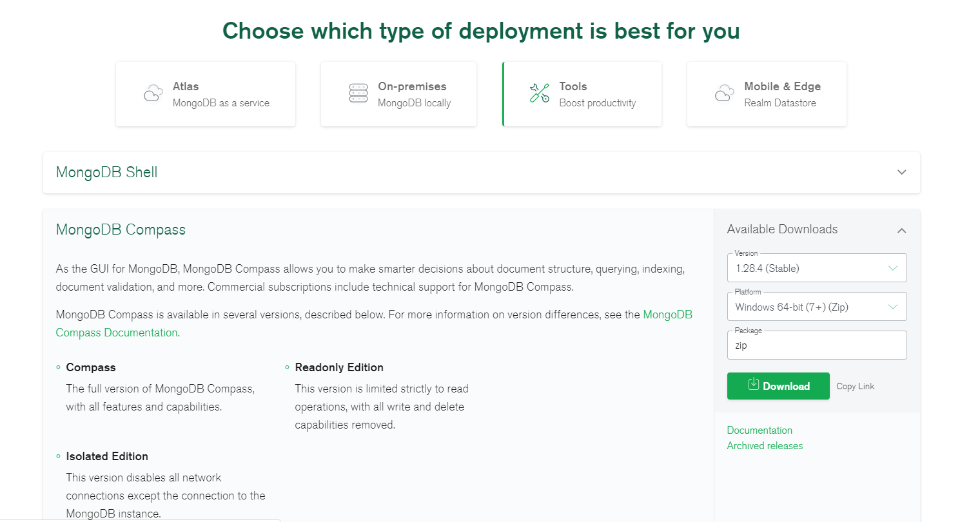This screenshot has height=522, width=980.
Task: Click the Compass edition heading
Action: coord(91,367)
